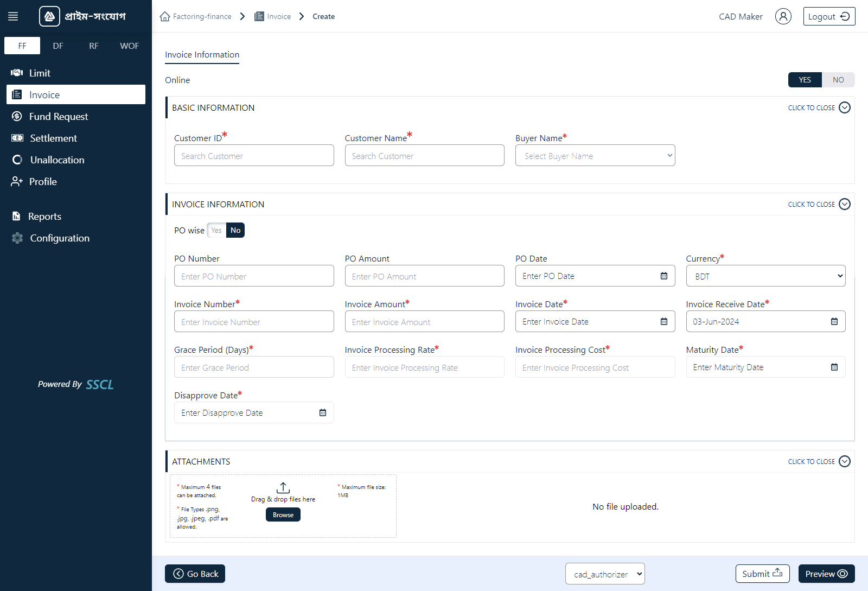Click the home icon in breadcrumb

[165, 16]
